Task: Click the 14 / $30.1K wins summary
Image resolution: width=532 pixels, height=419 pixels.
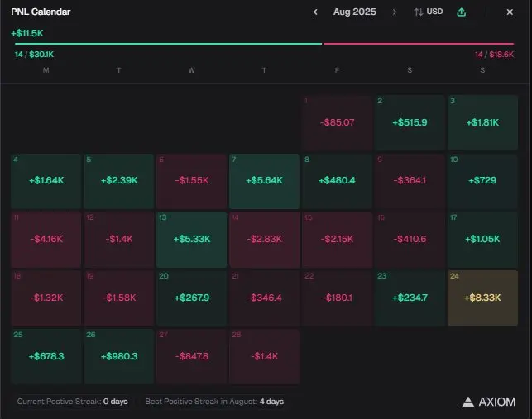Action: coord(34,55)
